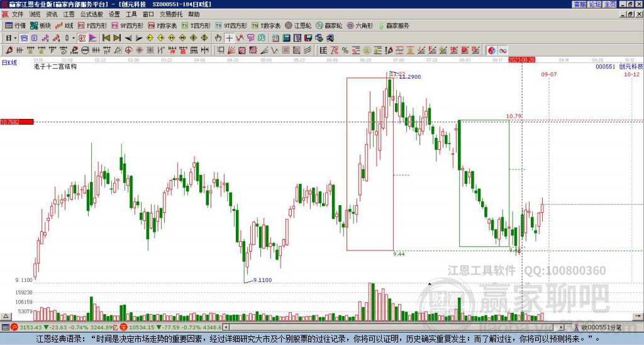Screen dimensions: 644x345
Task: Open the 交易委托 menu
Action: pos(171,14)
